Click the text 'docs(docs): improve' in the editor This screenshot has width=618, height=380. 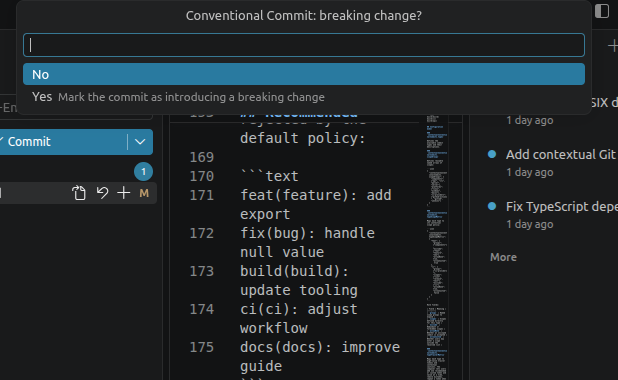pyautogui.click(x=320, y=347)
